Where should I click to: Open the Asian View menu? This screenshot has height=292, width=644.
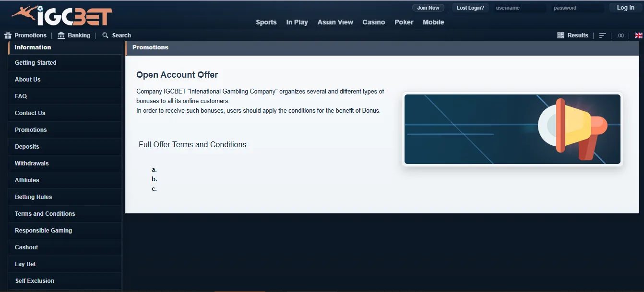tap(335, 22)
